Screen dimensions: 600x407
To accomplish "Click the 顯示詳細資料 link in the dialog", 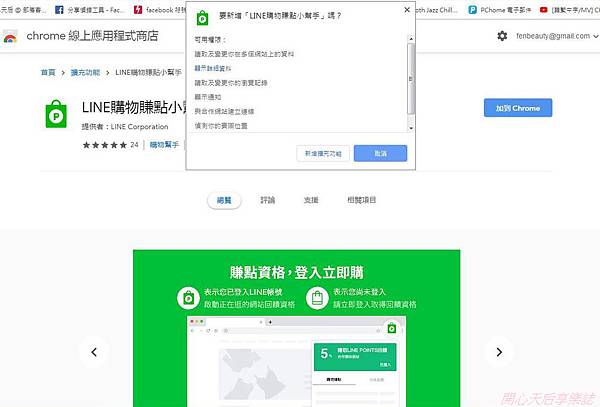I will [213, 68].
